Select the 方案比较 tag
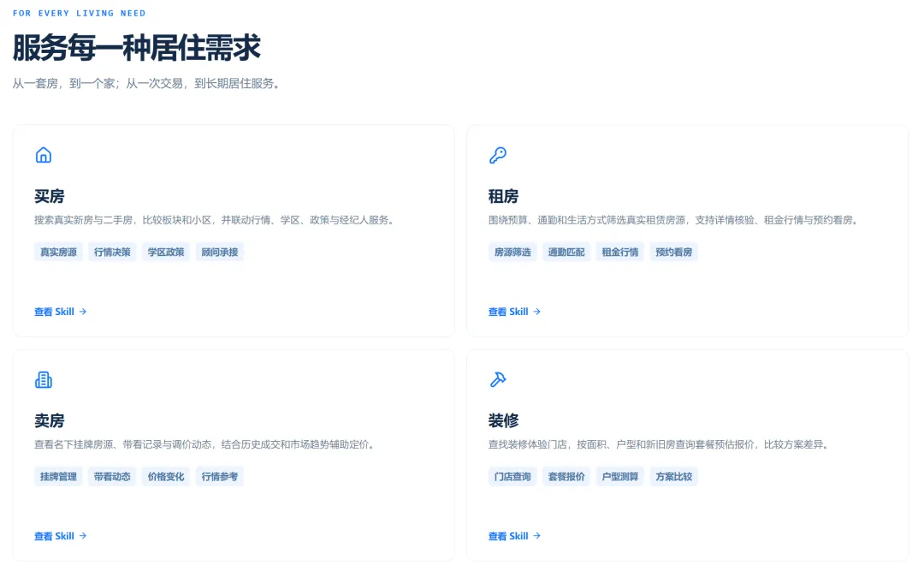The image size is (924, 577). 674,477
